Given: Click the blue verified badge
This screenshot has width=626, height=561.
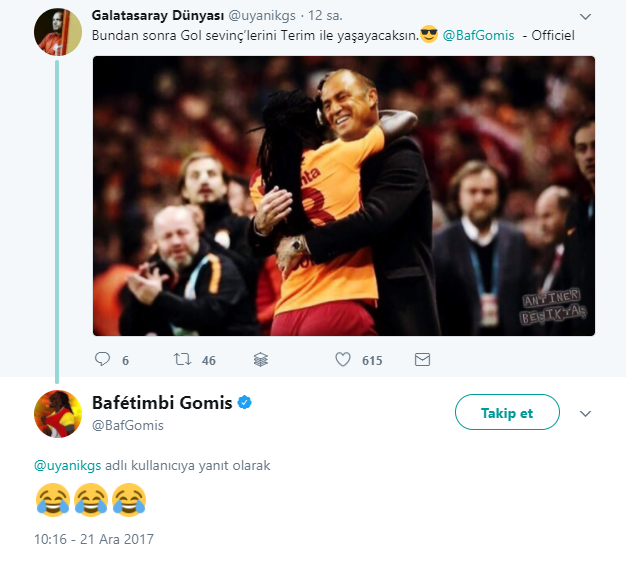Looking at the screenshot, I should (244, 403).
